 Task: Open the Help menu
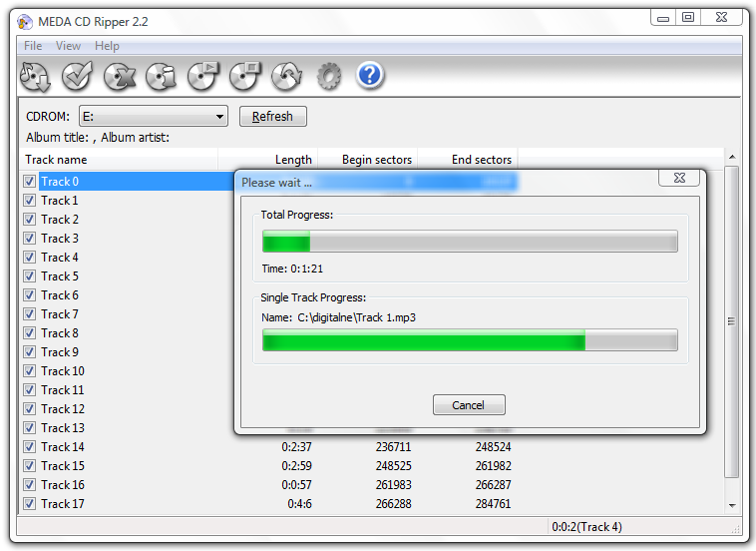tap(107, 46)
